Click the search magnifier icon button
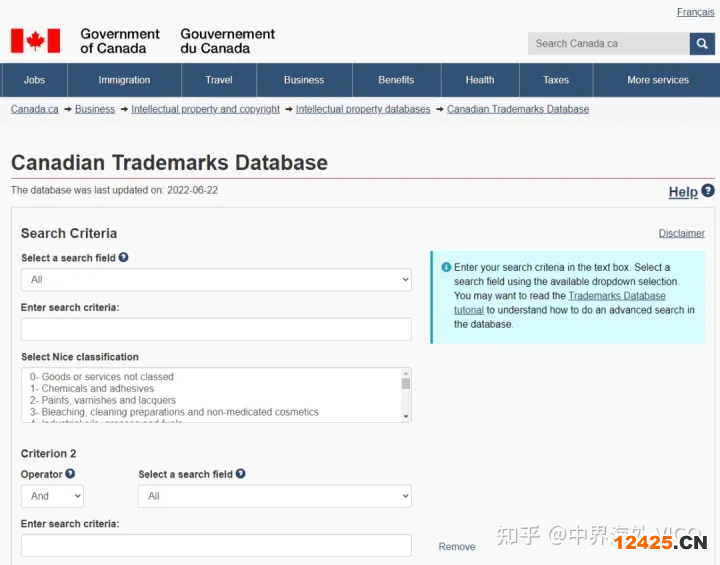The image size is (720, 565). point(703,43)
